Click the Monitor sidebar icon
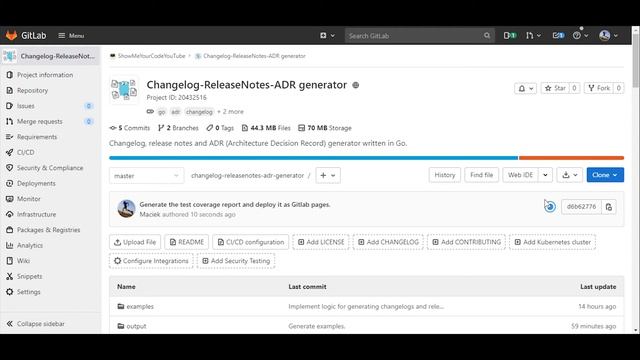Viewport: 640px width, 360px height. (9, 199)
